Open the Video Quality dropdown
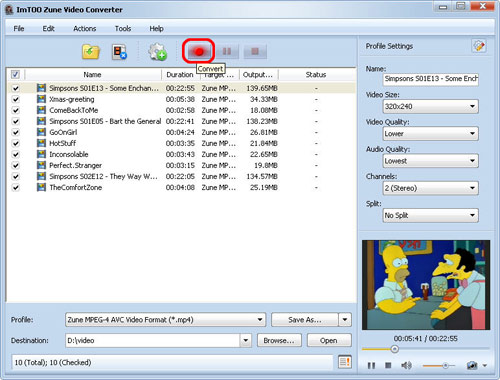This screenshot has height=380, width=500. tap(431, 134)
